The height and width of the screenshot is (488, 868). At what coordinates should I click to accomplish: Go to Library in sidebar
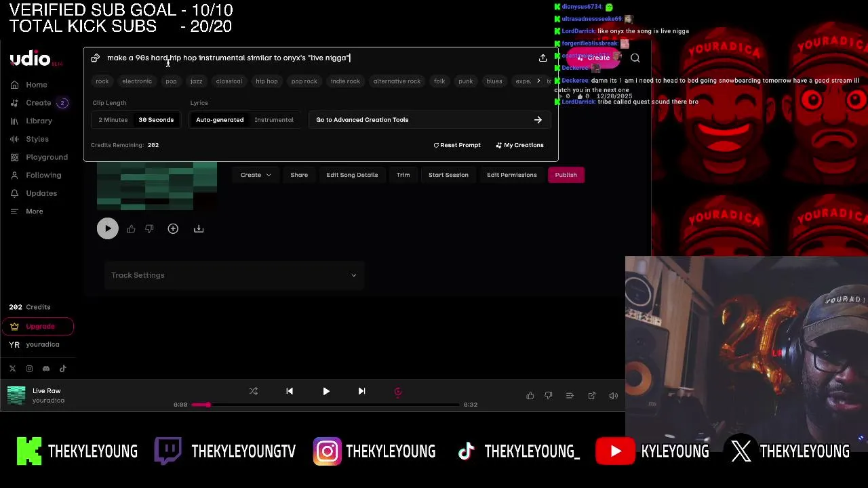[x=31, y=121]
